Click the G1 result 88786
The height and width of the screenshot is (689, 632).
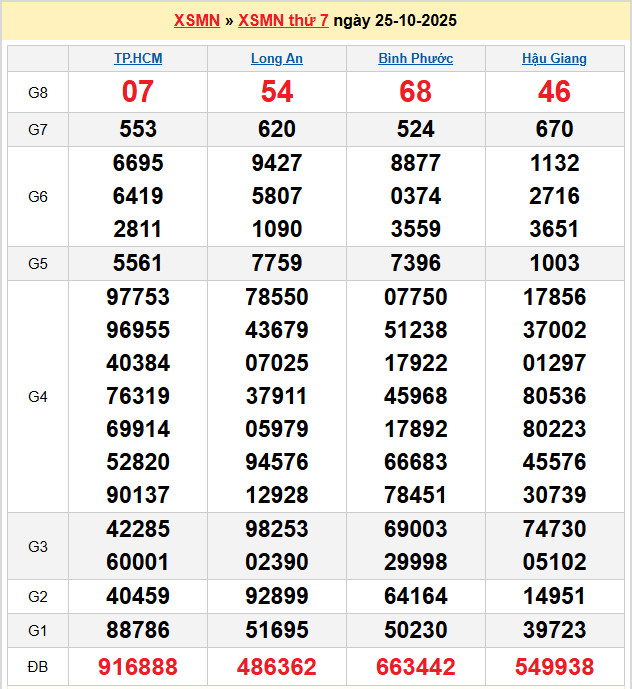(138, 631)
